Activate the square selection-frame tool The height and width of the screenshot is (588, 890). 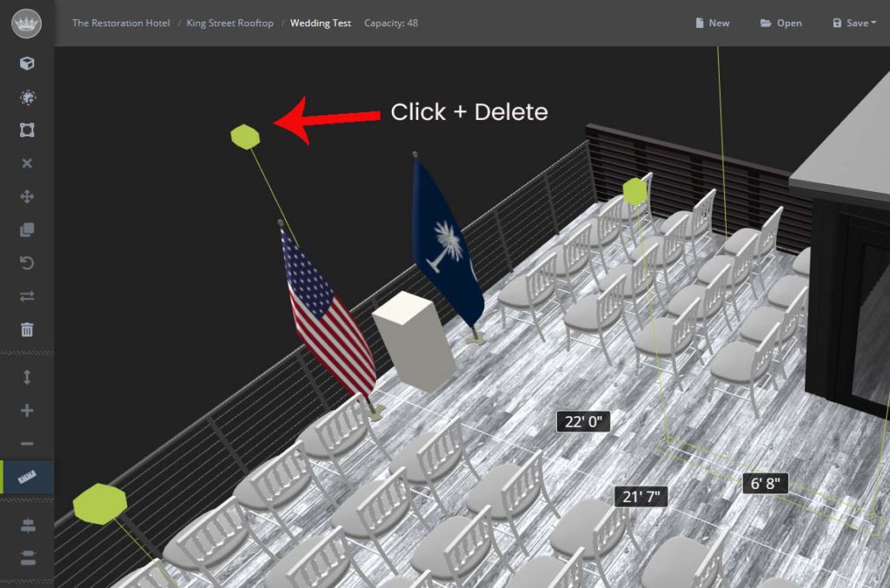coord(27,130)
